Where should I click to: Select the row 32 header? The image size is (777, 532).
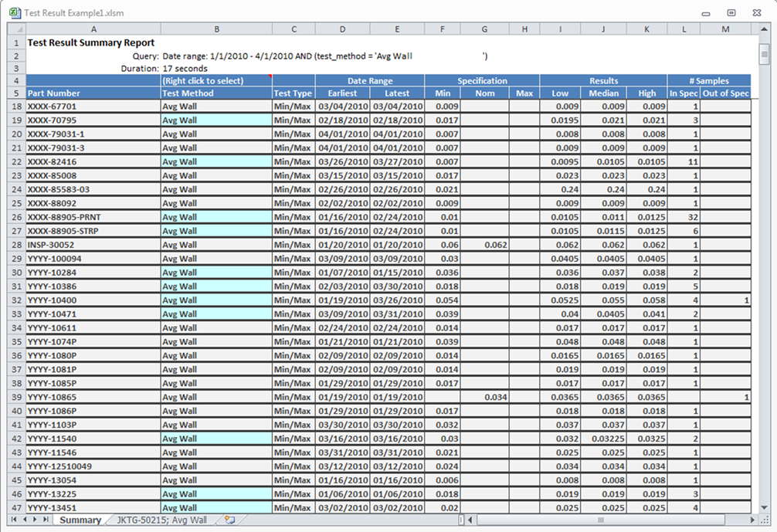click(16, 300)
